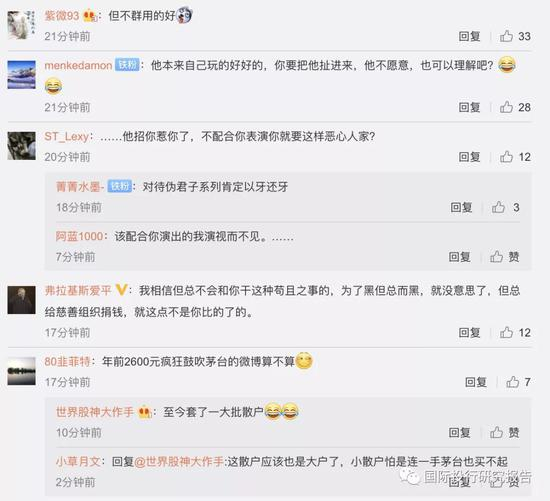550x501 pixels.
Task: Reply to menkedamon's comment
Action: [x=469, y=107]
